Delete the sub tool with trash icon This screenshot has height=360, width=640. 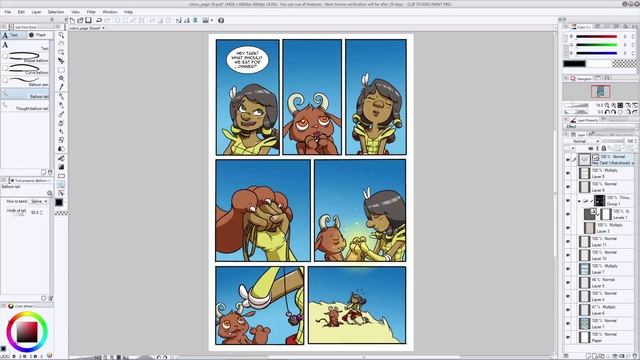pos(50,173)
